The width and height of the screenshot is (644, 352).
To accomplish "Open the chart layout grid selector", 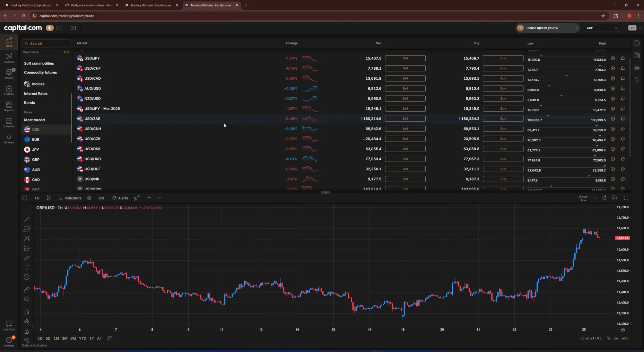I will tap(89, 198).
